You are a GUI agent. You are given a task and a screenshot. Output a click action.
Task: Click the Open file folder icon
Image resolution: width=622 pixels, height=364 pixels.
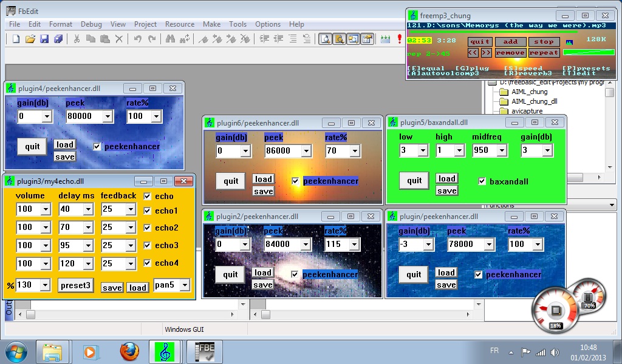coord(30,39)
